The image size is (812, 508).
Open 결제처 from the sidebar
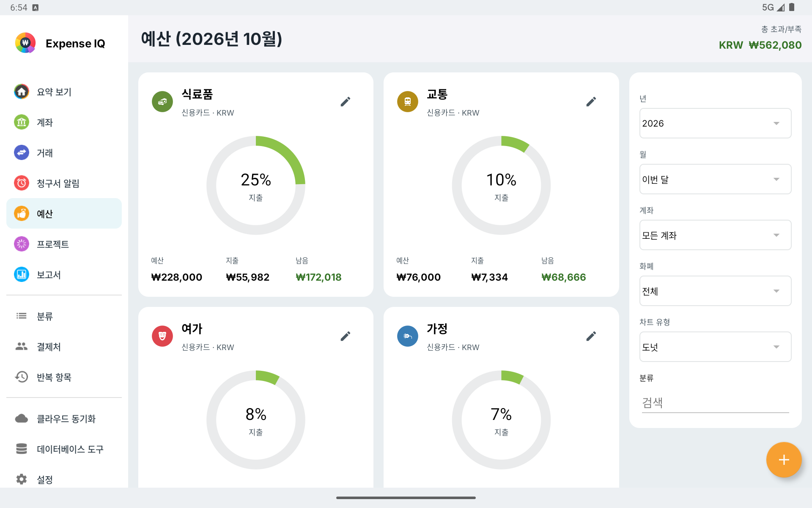pos(64,346)
